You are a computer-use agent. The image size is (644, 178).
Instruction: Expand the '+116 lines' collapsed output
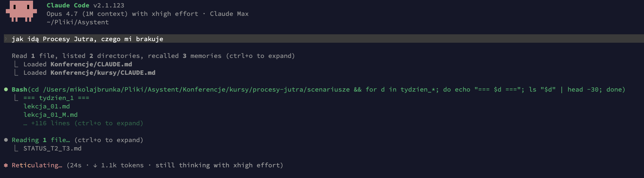84,123
